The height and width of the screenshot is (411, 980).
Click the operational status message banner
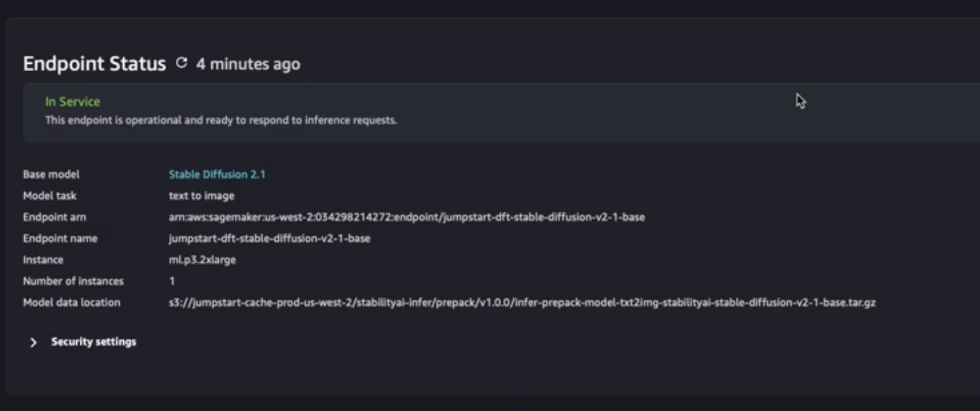pos(221,120)
